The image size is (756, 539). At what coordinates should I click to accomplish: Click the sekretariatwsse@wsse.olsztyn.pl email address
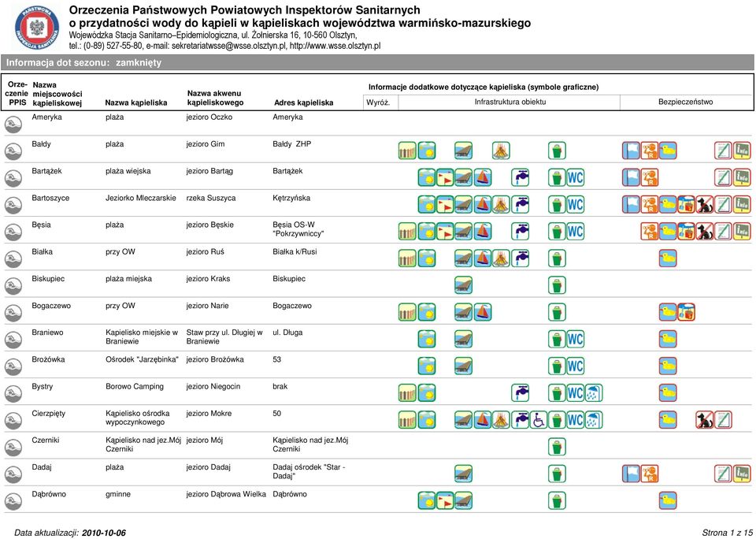[228, 46]
